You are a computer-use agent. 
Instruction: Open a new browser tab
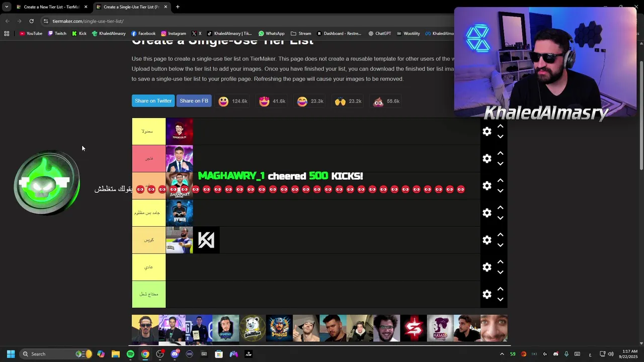pos(178,7)
